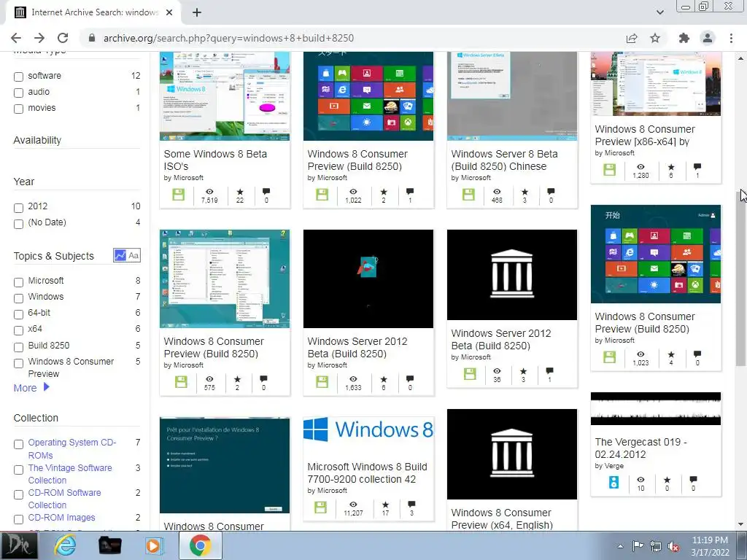Screen dimensions: 747x560
Task: Close the Internet Archive Search tab
Action: 169,13
